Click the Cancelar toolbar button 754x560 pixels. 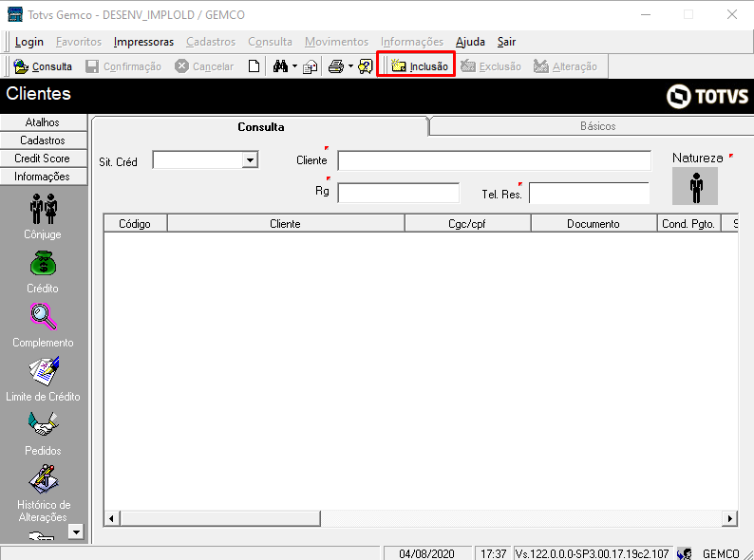pos(204,66)
